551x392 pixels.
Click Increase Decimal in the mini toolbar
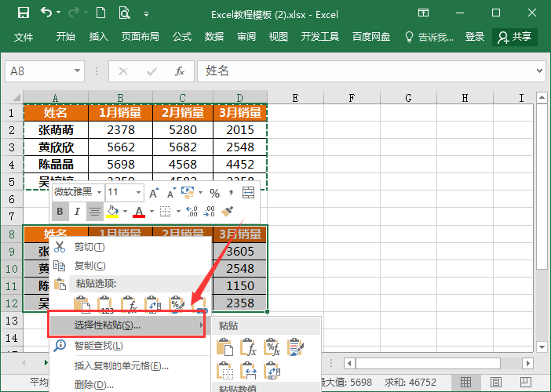[192, 211]
